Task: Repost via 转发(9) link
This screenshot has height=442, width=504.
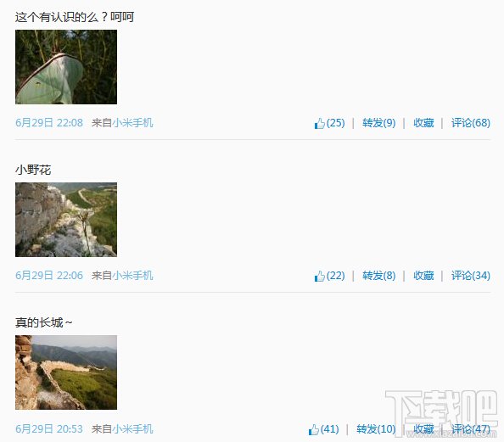Action: coord(379,123)
